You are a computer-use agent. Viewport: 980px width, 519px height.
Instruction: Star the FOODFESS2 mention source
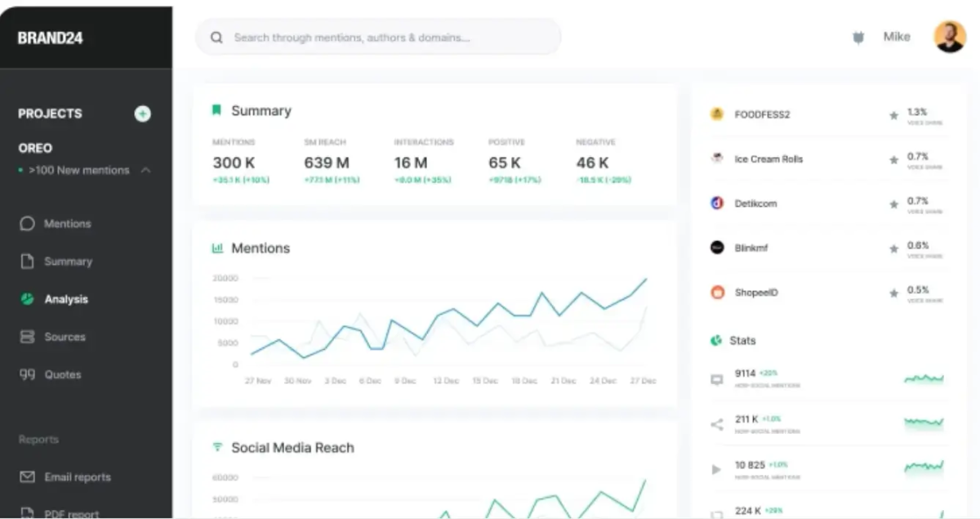pyautogui.click(x=893, y=115)
